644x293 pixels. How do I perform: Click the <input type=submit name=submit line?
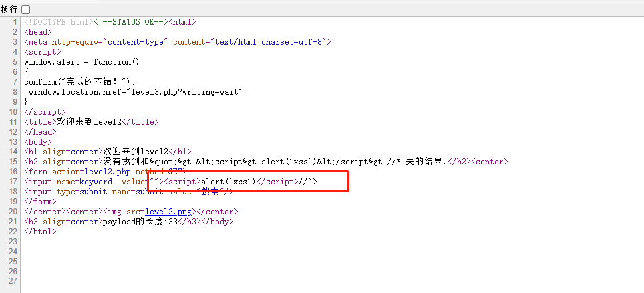click(128, 192)
